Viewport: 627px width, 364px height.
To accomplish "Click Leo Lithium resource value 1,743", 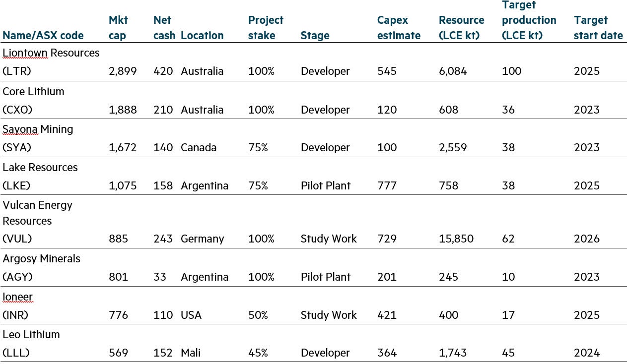I will [453, 353].
